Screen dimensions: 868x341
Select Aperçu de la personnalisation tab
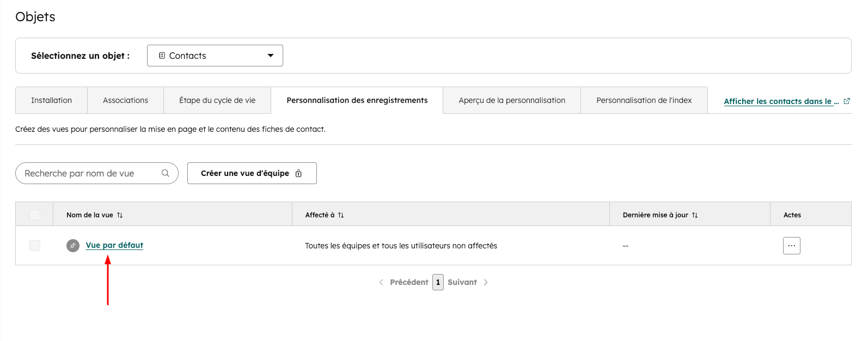(x=512, y=100)
